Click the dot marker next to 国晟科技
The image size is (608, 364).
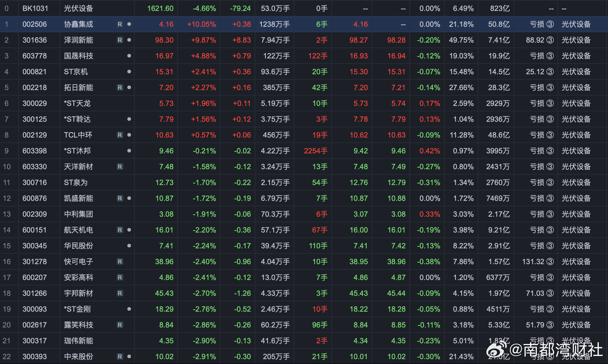click(x=129, y=56)
